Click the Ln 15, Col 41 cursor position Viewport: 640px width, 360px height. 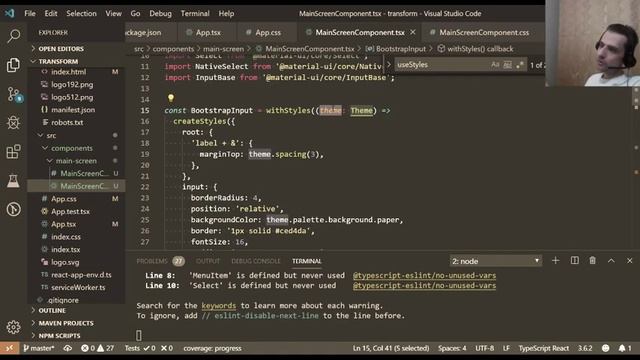coord(391,348)
